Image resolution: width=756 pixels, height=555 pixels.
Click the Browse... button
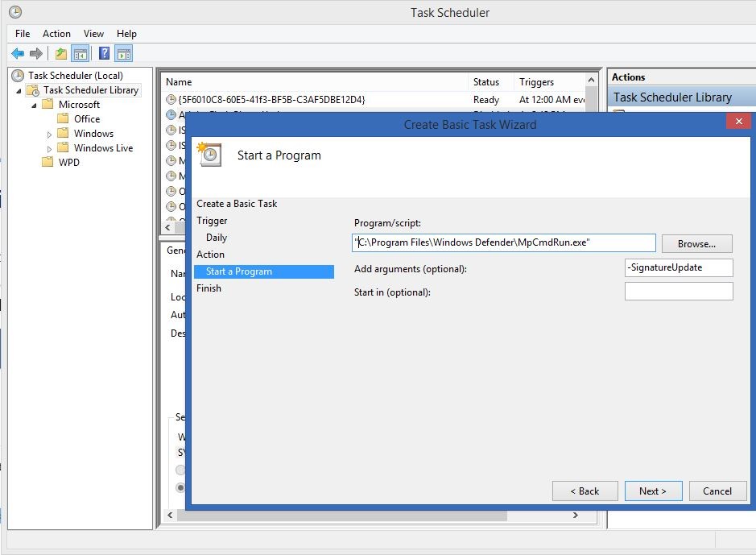696,244
